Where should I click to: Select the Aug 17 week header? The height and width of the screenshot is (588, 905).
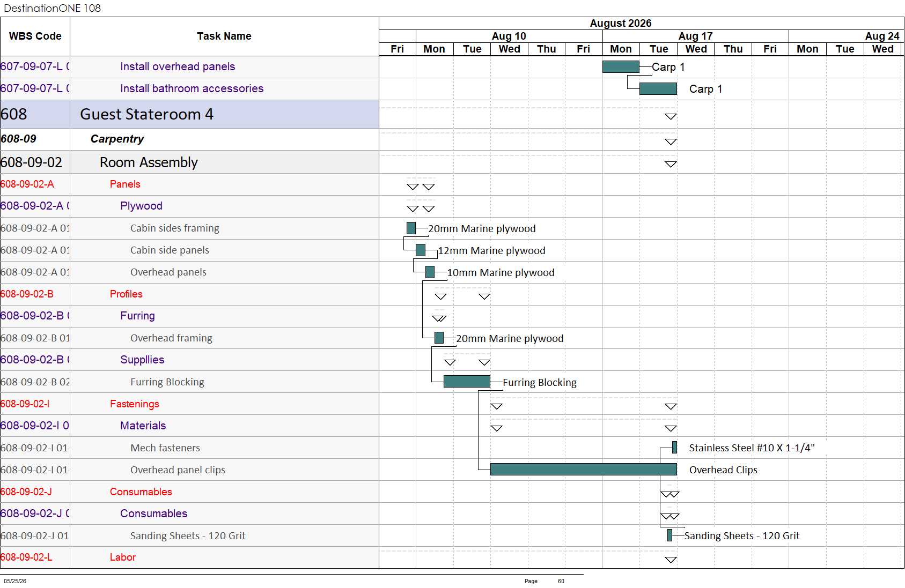tap(696, 36)
